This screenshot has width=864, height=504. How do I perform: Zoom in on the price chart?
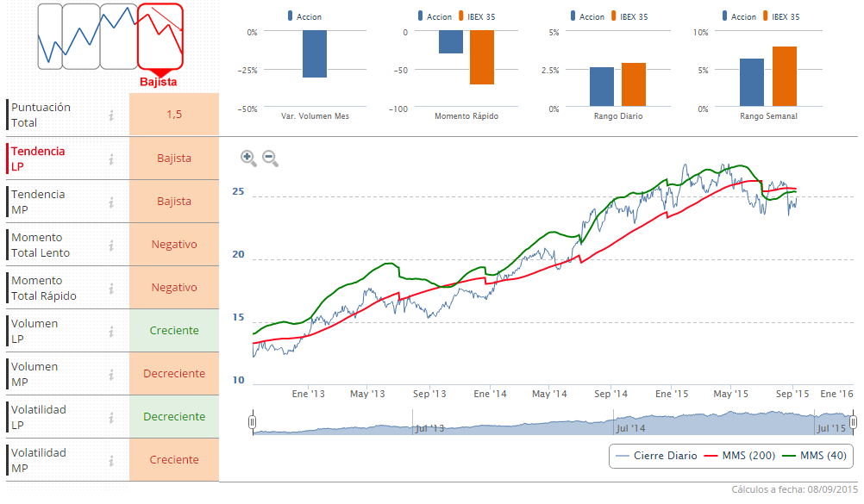[x=248, y=158]
